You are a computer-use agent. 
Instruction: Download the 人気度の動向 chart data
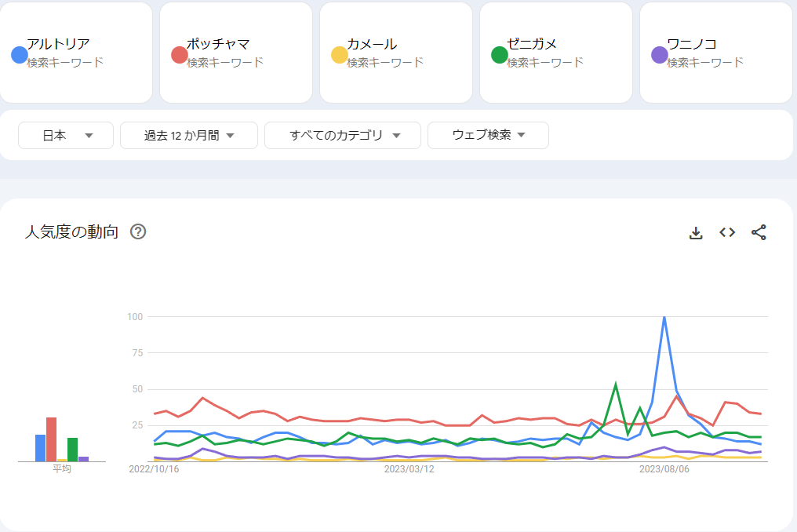tap(695, 232)
